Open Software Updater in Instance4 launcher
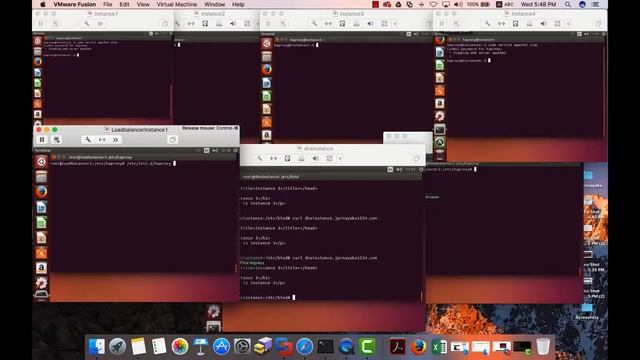This screenshot has height=360, width=640. coord(440,142)
